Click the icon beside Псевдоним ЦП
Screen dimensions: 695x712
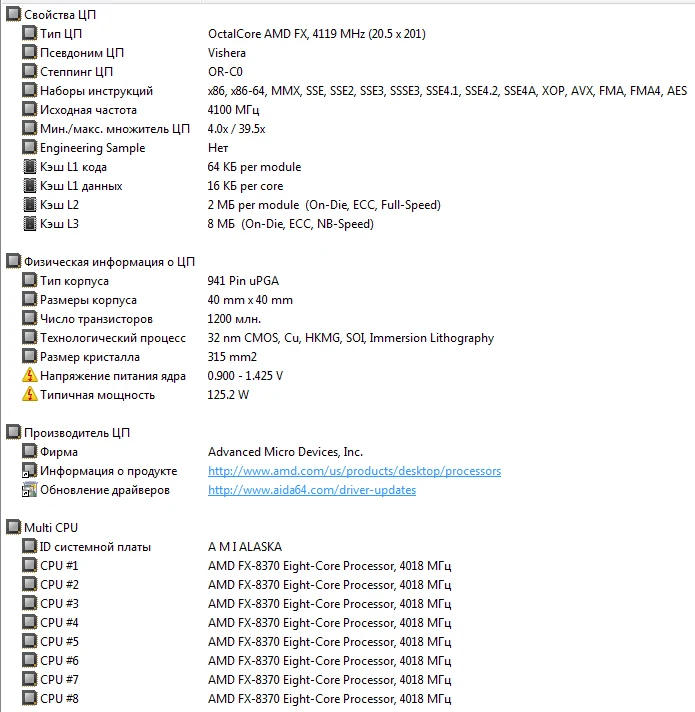click(29, 53)
